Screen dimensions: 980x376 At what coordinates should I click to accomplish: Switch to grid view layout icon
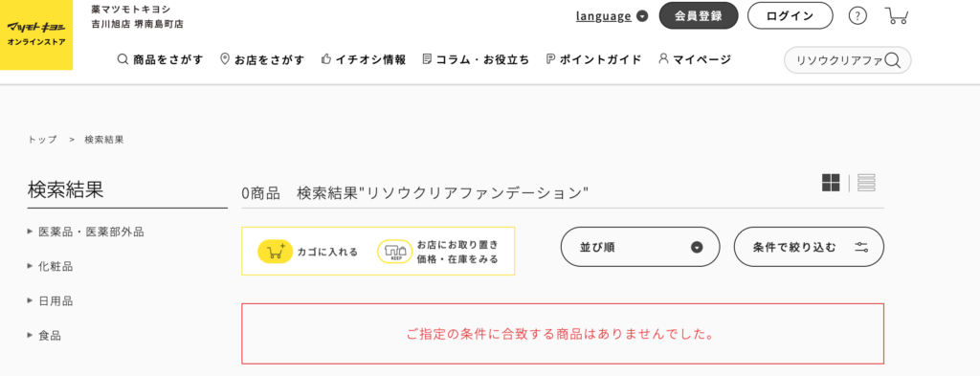[x=831, y=183]
